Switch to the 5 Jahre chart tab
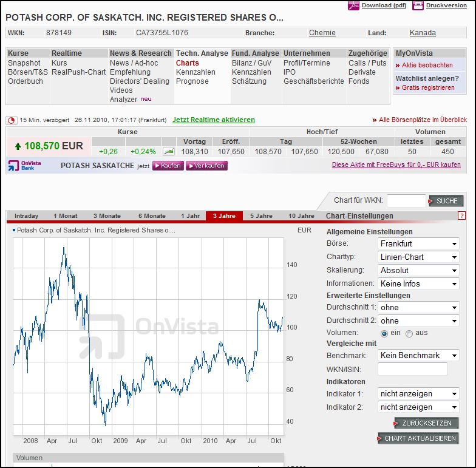The image size is (476, 468). tap(261, 216)
